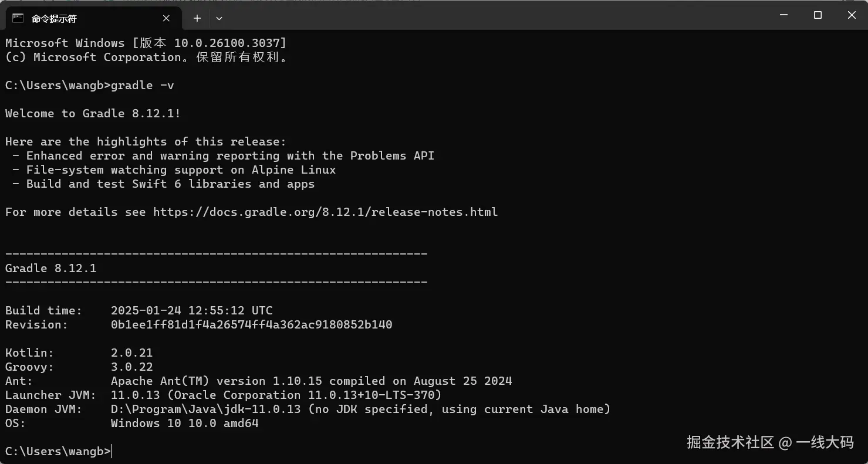The image size is (868, 464).
Task: Click the 掘金技术社区 watermark text
Action: [730, 442]
